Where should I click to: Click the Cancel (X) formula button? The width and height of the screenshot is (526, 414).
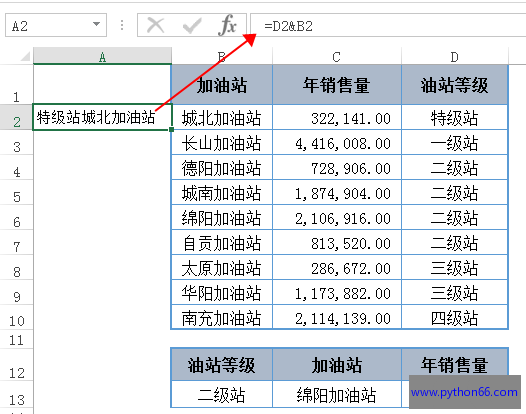tap(156, 25)
